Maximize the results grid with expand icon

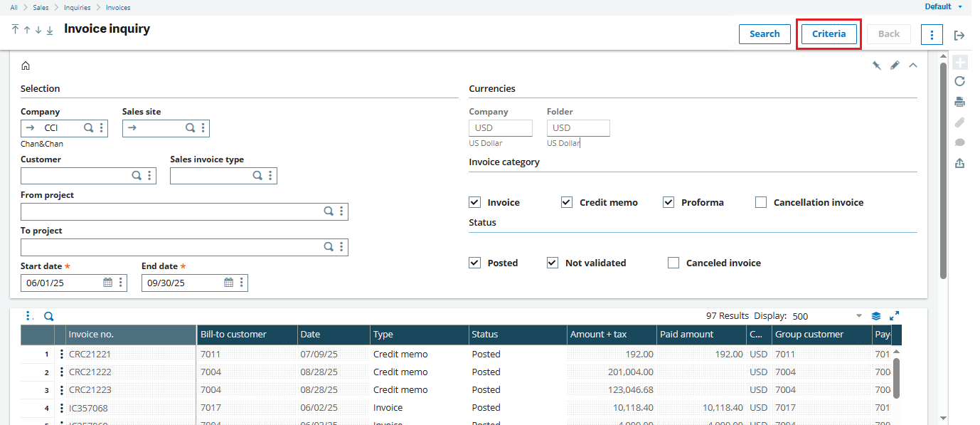tap(895, 316)
